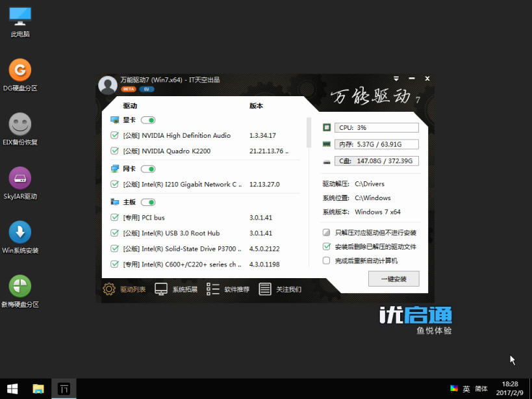Open File Explorer from the taskbar

pos(38,389)
